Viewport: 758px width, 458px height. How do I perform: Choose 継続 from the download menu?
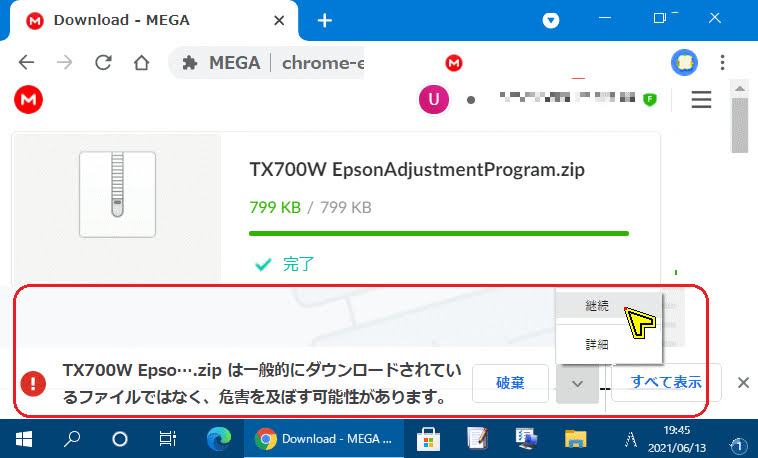(608, 305)
